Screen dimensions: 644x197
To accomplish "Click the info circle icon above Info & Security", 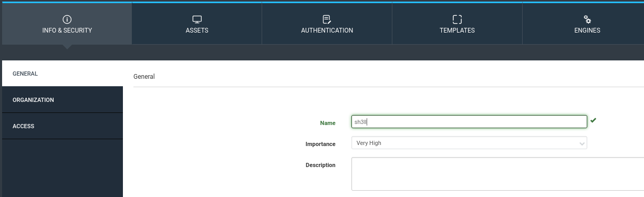I will coord(67,19).
